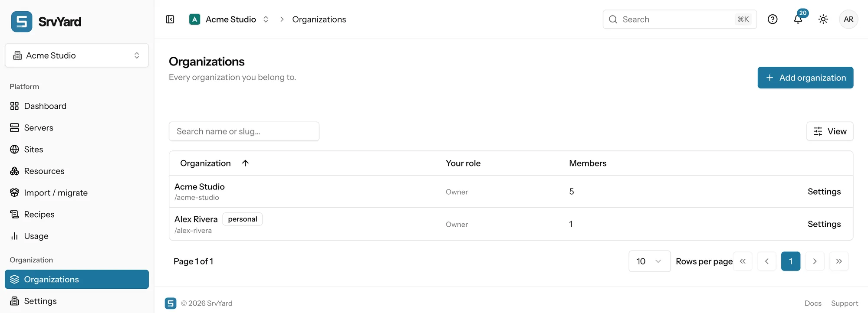Open Usage in sidebar
Screen dimensions: 868x313
pos(77,236)
